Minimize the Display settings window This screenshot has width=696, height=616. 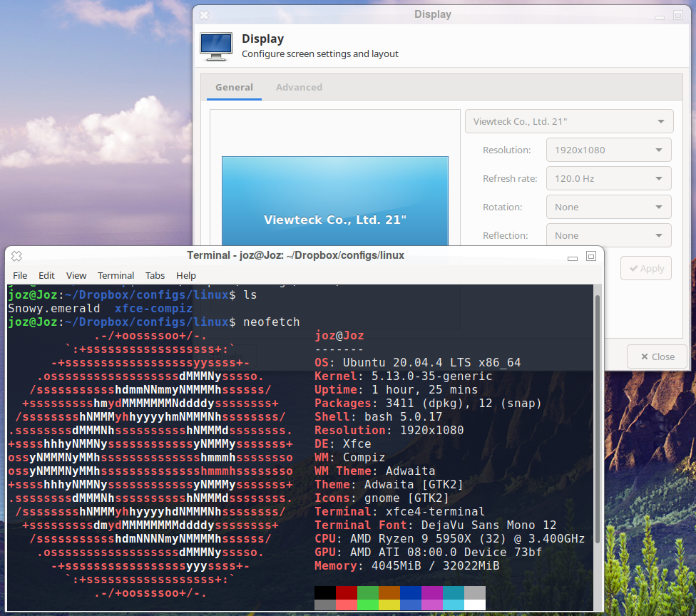660,17
